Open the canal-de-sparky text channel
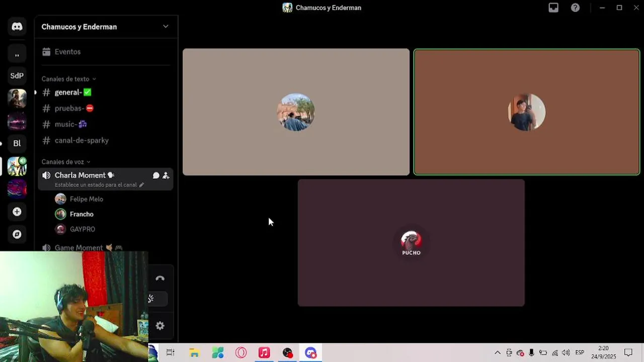The width and height of the screenshot is (644, 362). tap(106, 140)
